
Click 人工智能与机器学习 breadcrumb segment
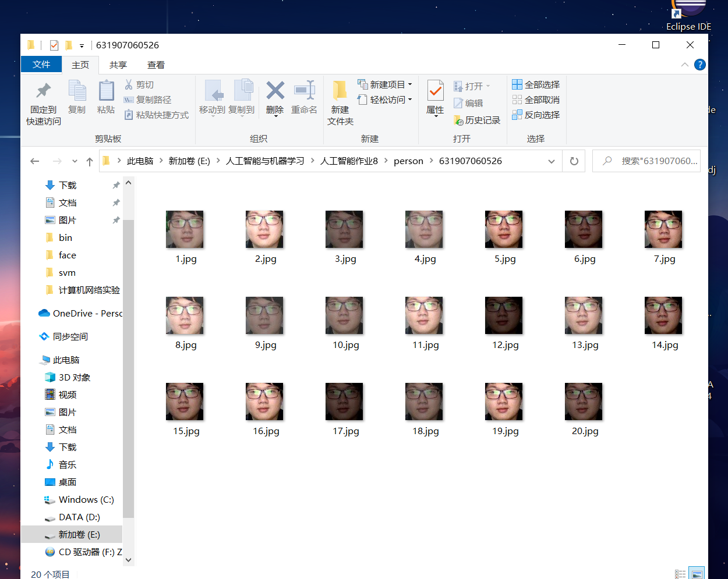[265, 161]
